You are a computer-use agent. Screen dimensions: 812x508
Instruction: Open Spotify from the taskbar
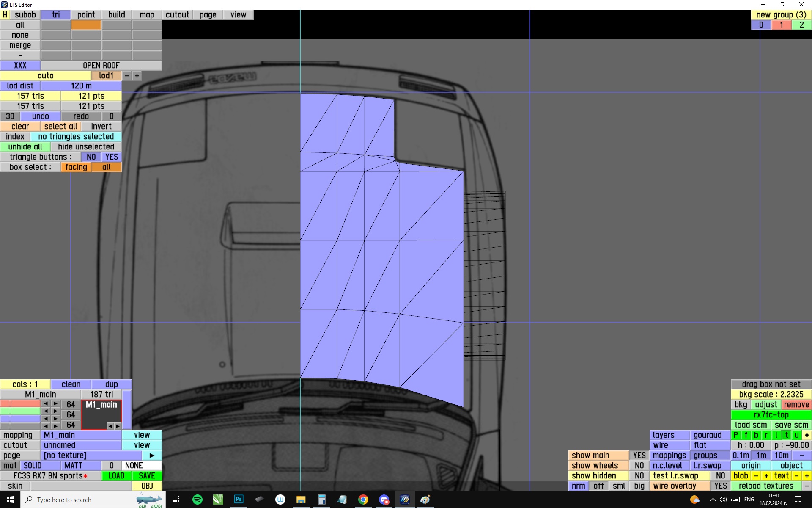[x=197, y=500]
